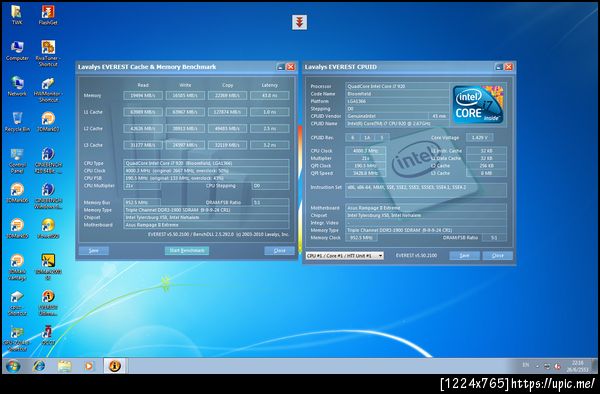The width and height of the screenshot is (600, 394).
Task: Minimize the Cache & Memory Benchmark window
Action: [280, 67]
